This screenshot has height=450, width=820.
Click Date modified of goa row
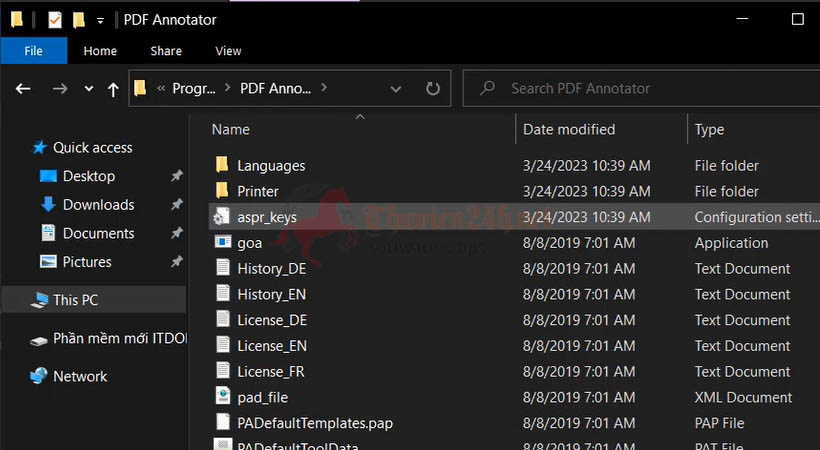coord(579,243)
